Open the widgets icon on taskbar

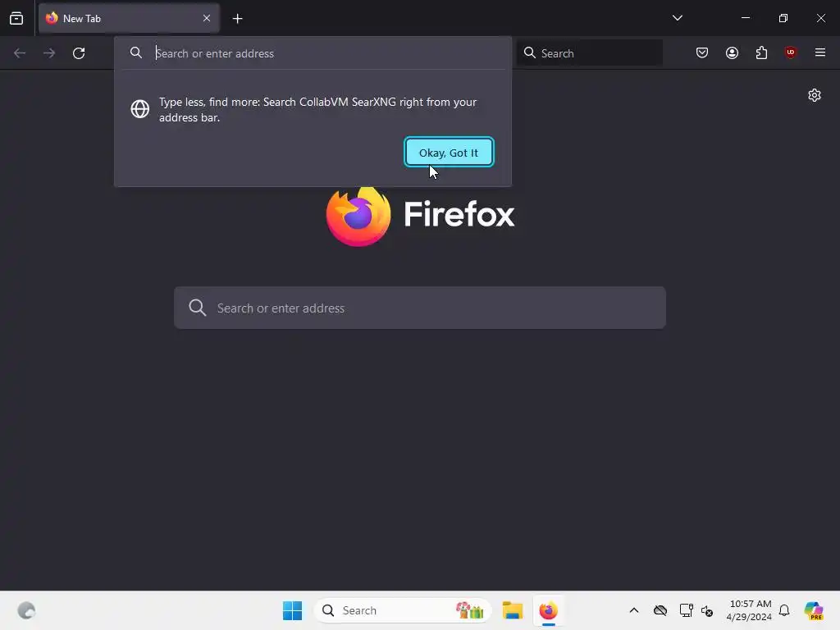[26, 610]
